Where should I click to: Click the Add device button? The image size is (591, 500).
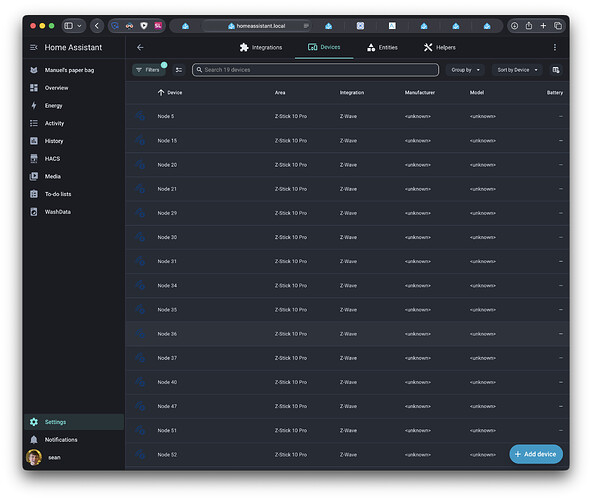(536, 454)
